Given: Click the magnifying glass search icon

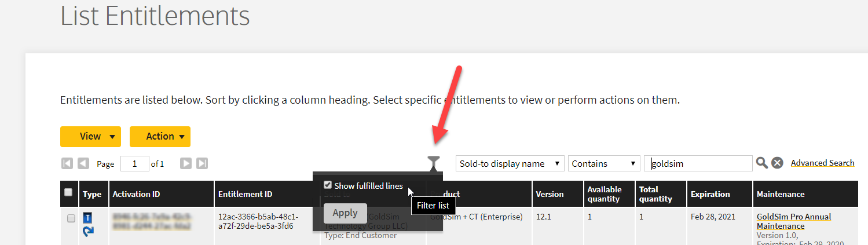Looking at the screenshot, I should point(762,163).
